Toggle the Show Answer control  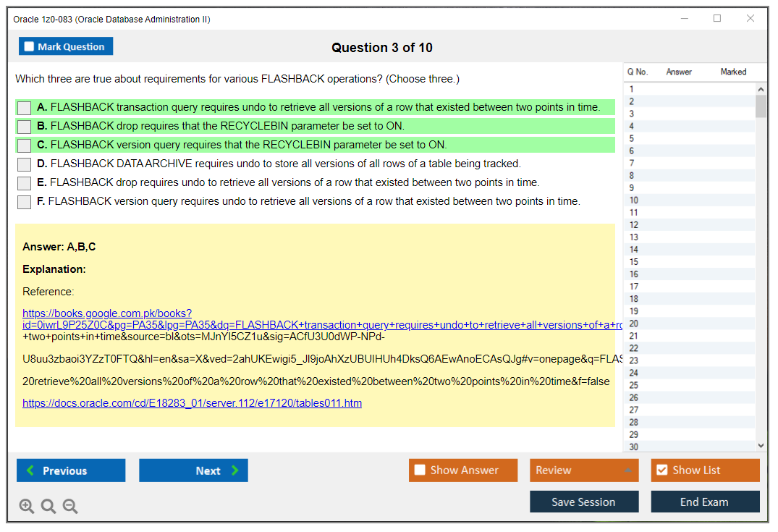463,470
